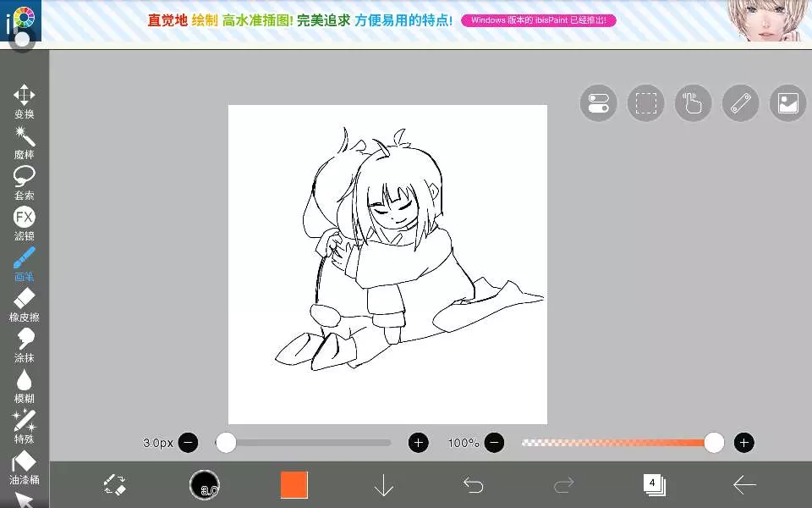This screenshot has width=812, height=508.
Task: Select the Eraser (橡皮擦) tool
Action: 25,305
